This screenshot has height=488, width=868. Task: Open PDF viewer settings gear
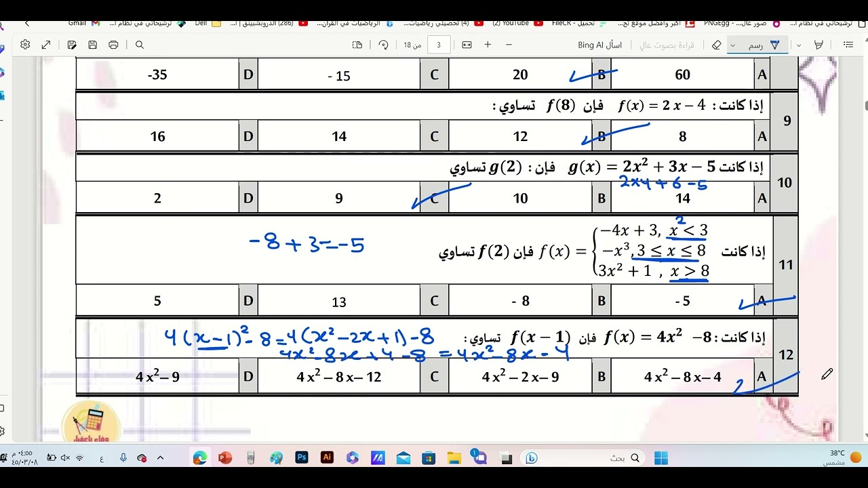tap(25, 45)
